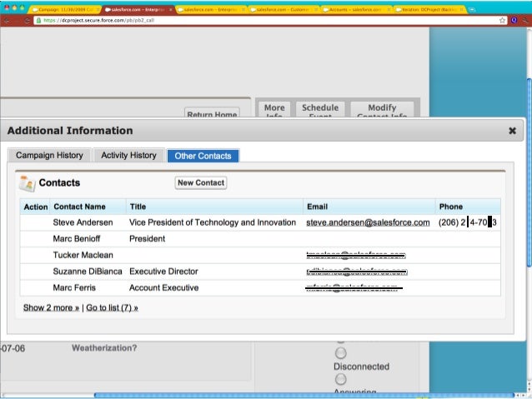
Task: Click the New Contact button
Action: pos(201,182)
